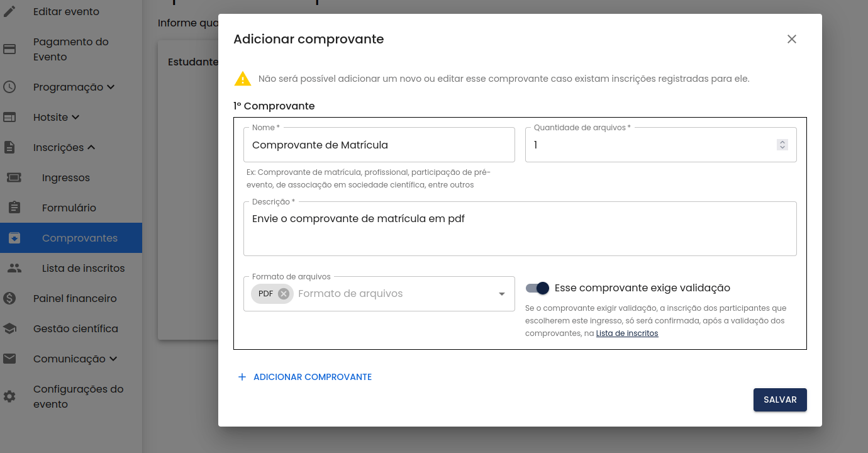Open the Formato de arquivos dropdown

click(501, 294)
